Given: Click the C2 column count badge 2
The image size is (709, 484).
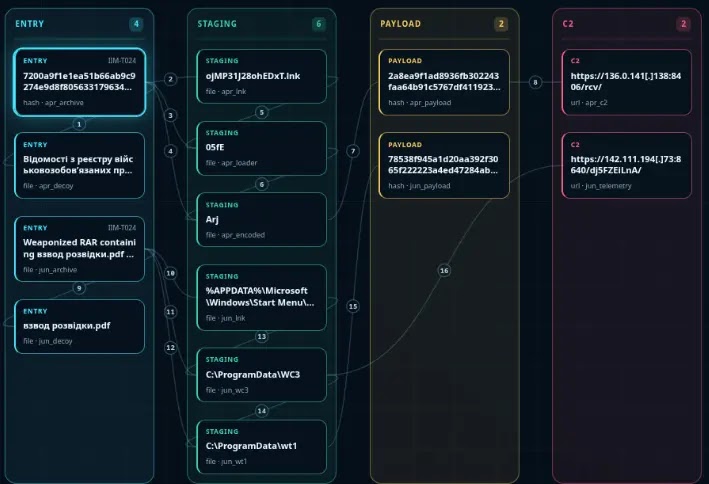Looking at the screenshot, I should pos(684,24).
